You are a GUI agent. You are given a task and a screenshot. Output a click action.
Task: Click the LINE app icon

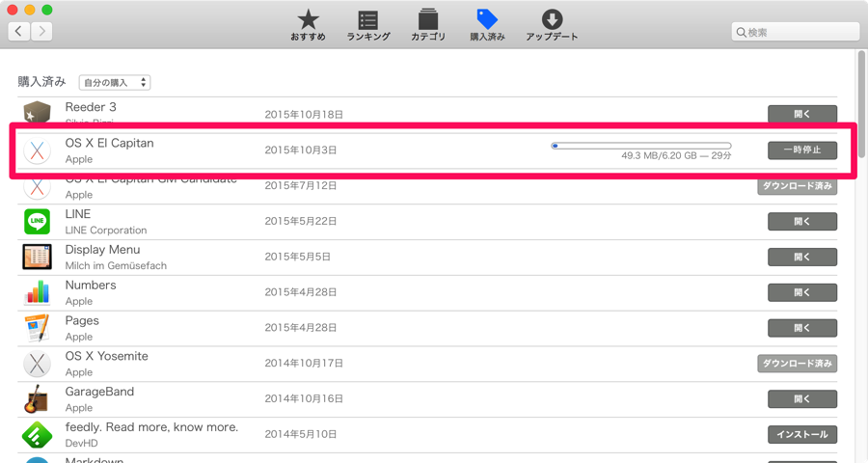point(37,222)
